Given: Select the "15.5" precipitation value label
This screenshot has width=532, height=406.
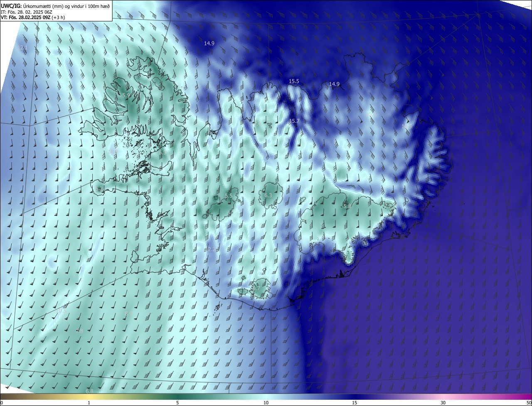Looking at the screenshot, I should click(x=294, y=81).
